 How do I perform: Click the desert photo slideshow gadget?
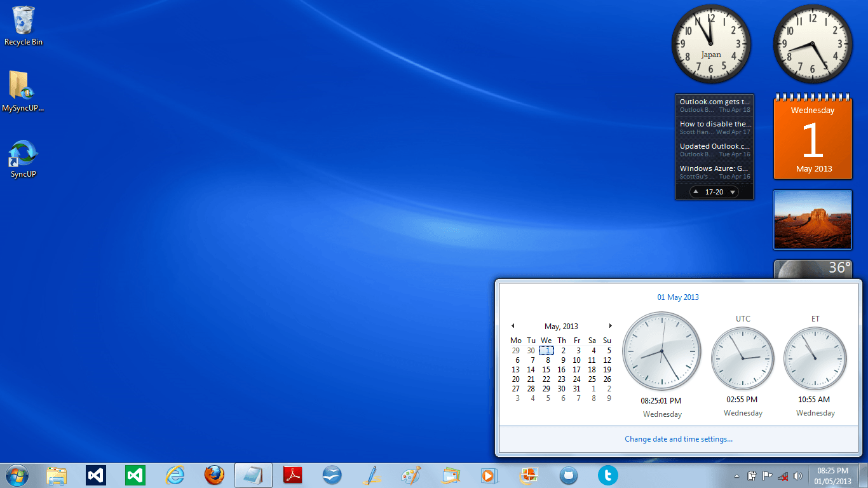tap(812, 219)
